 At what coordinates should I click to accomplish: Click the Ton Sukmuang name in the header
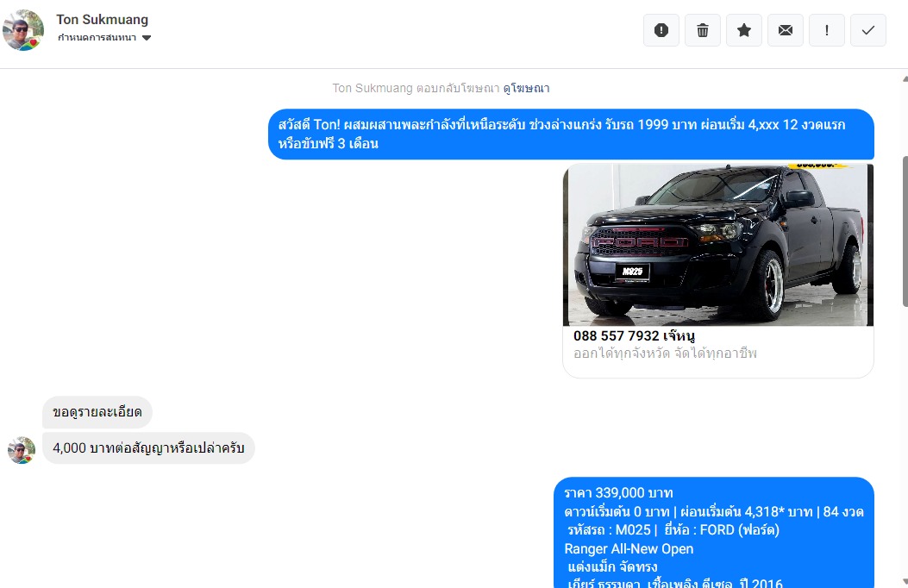point(103,20)
